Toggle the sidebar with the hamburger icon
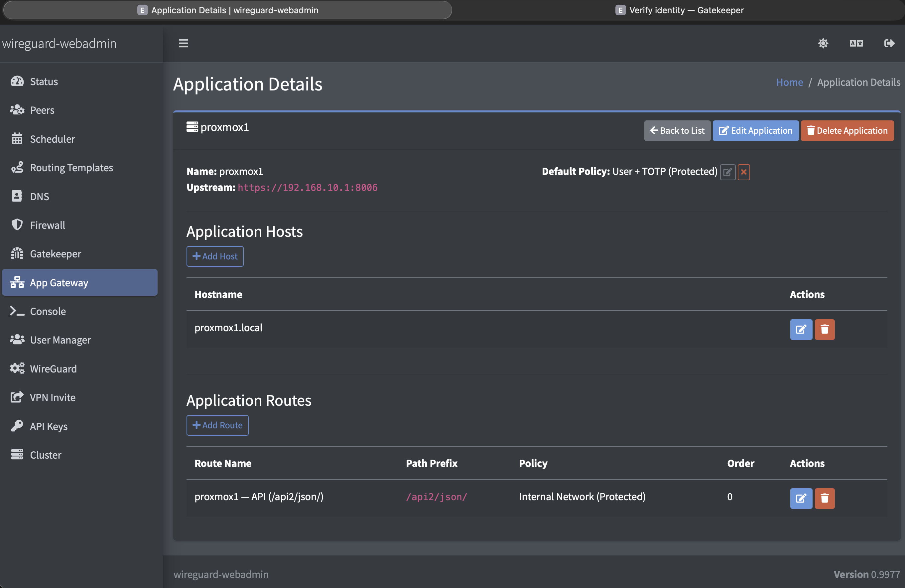Viewport: 905px width, 588px height. [184, 43]
